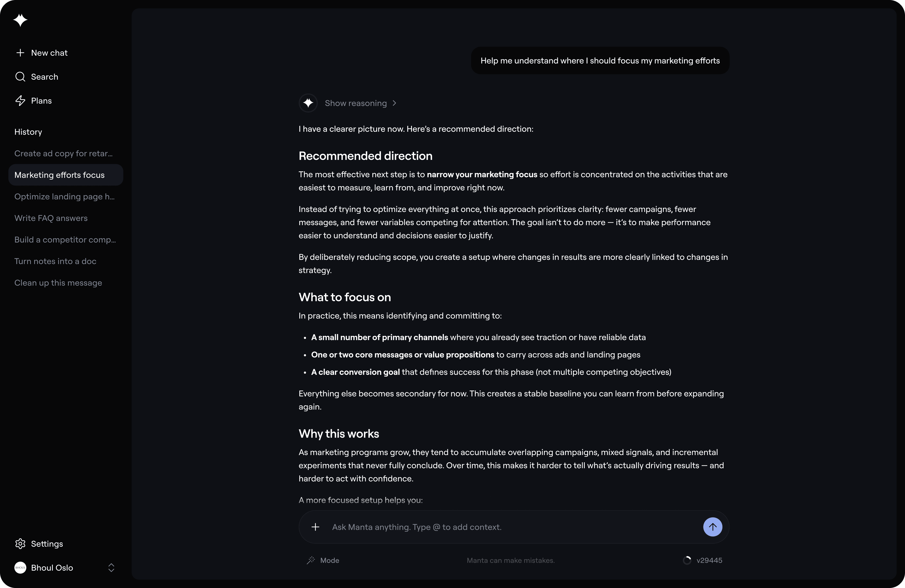Open the Bhoul Oslo account switcher arrows
The image size is (905, 588).
[x=111, y=568]
